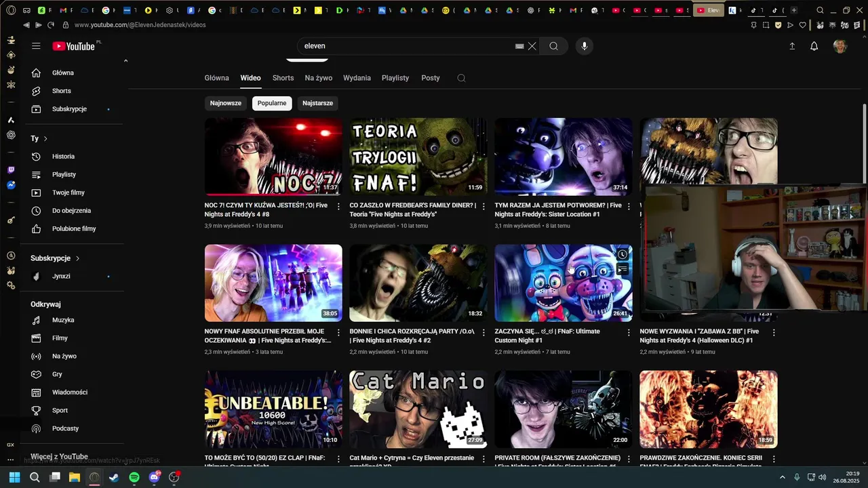Switch to the channel Główna tab

(217, 78)
